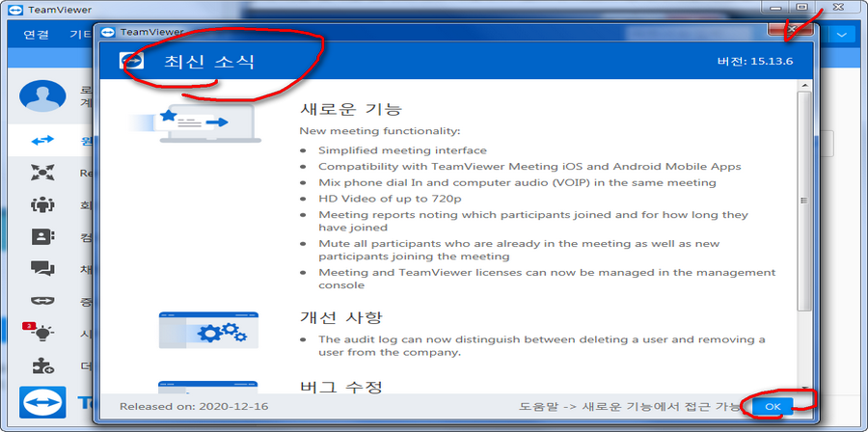
Task: Click OK in the What's New dialog
Action: pyautogui.click(x=773, y=407)
